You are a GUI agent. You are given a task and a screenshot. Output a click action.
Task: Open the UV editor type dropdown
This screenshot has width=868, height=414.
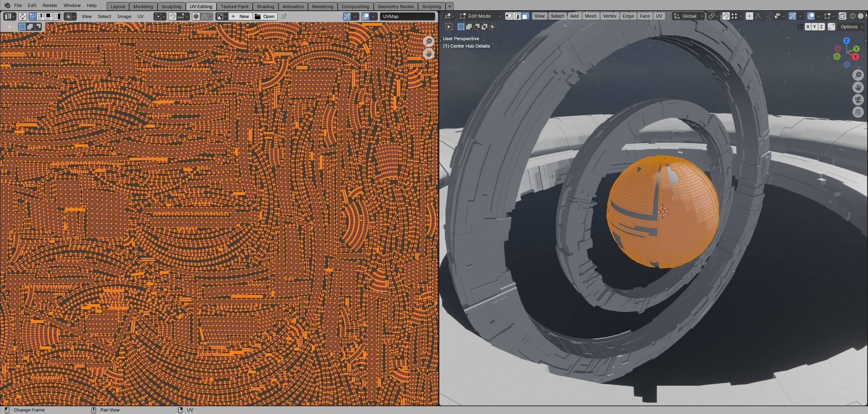pyautogui.click(x=9, y=16)
